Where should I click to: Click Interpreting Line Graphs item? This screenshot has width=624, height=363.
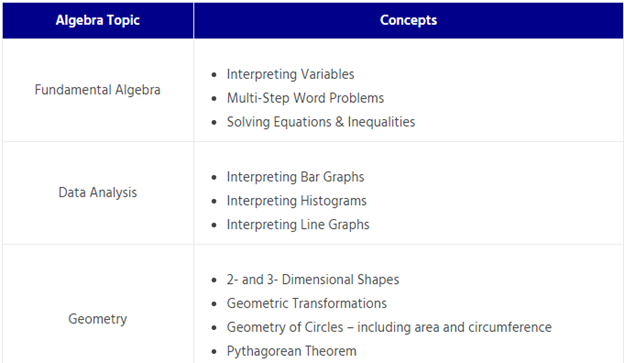[298, 225]
